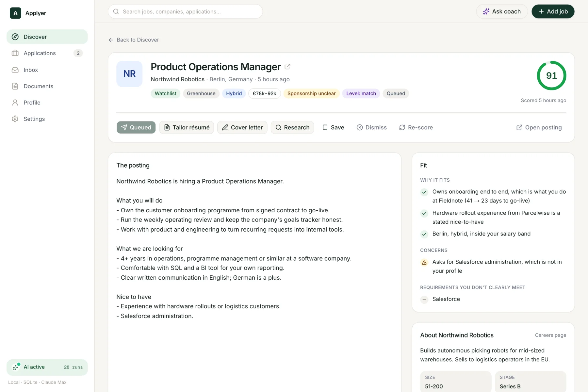This screenshot has height=392, width=588.
Task: Click the Sponsorship unclear tag
Action: (x=311, y=93)
